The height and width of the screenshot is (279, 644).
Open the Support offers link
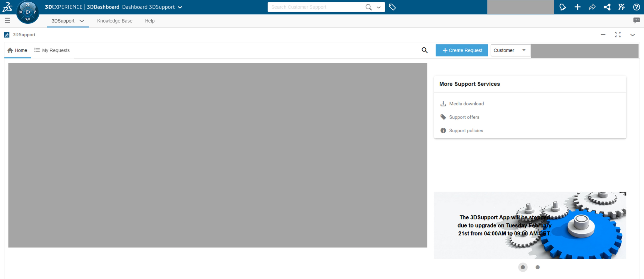pyautogui.click(x=464, y=117)
